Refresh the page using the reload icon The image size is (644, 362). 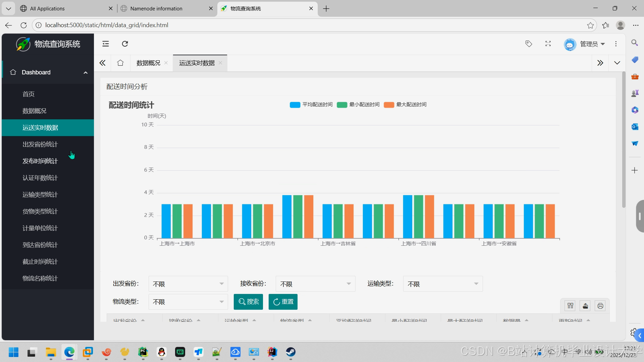pyautogui.click(x=125, y=44)
